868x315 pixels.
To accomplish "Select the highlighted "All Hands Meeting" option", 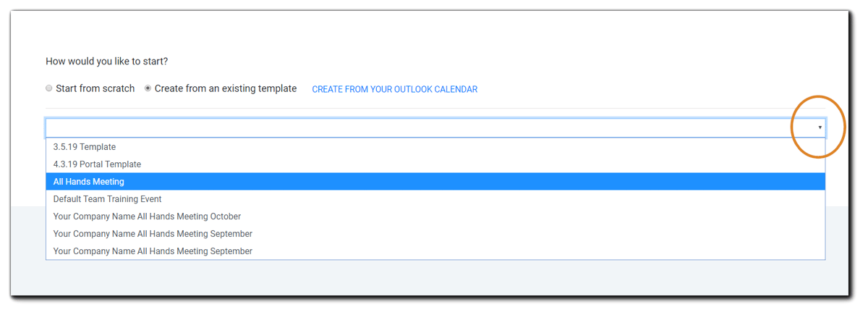I will point(89,182).
